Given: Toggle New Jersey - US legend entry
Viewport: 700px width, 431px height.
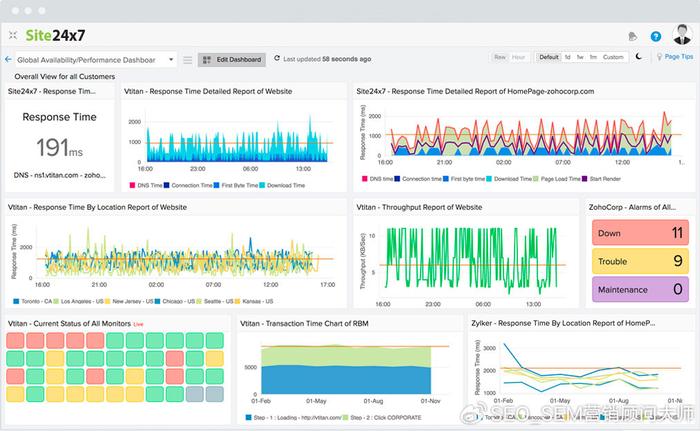Looking at the screenshot, I should pos(129,301).
